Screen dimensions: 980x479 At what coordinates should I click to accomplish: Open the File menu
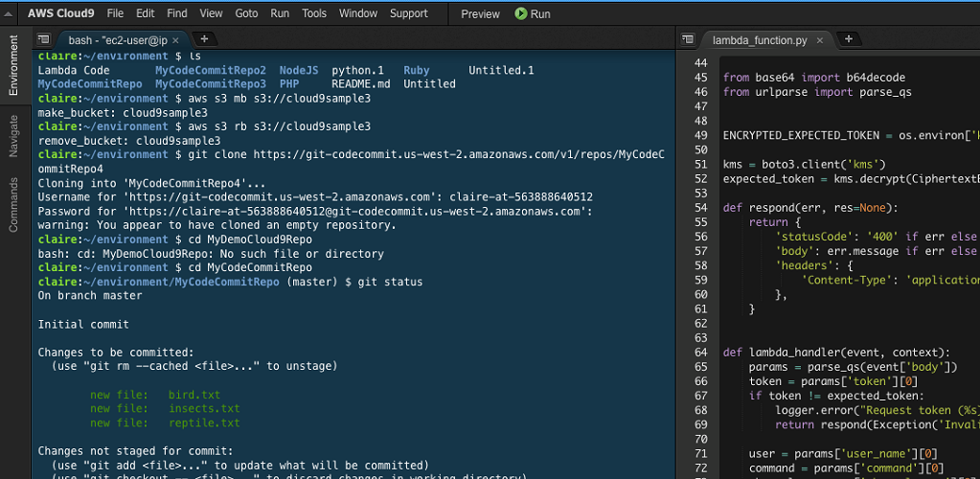(115, 13)
